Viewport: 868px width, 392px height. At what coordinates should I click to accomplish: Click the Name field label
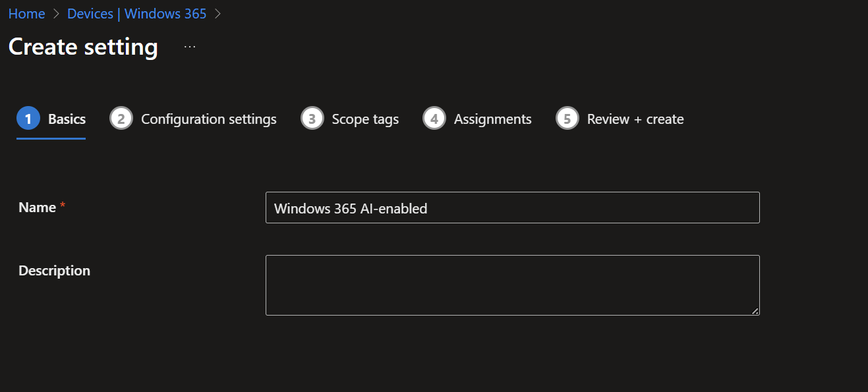click(37, 208)
